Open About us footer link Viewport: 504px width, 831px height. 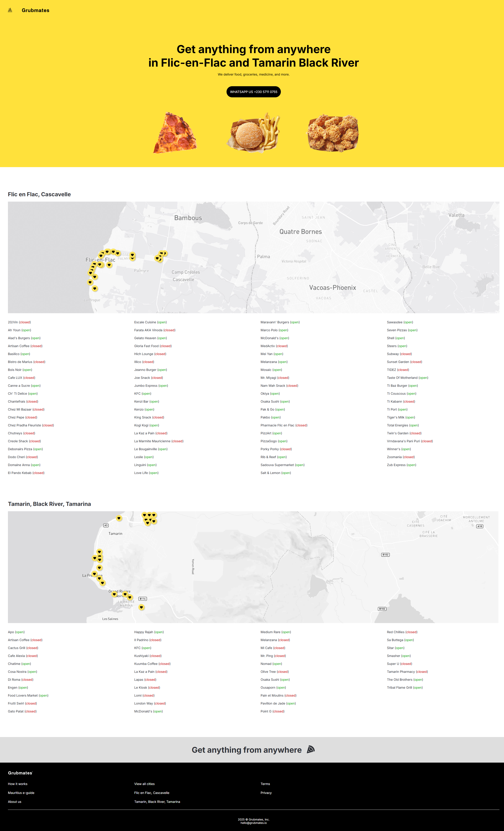pos(14,802)
